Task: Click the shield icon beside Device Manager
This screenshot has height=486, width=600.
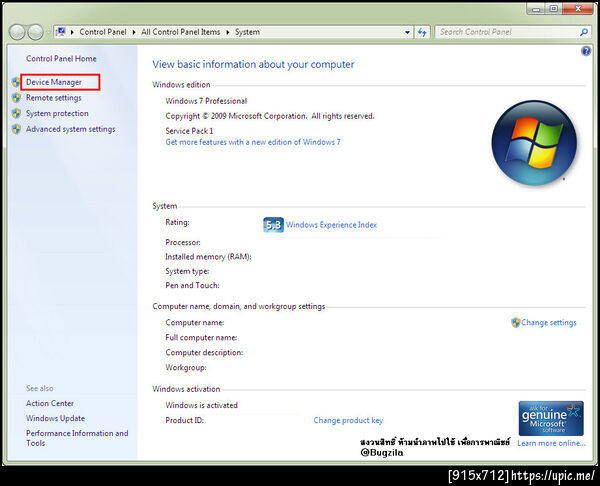Action: tap(16, 82)
